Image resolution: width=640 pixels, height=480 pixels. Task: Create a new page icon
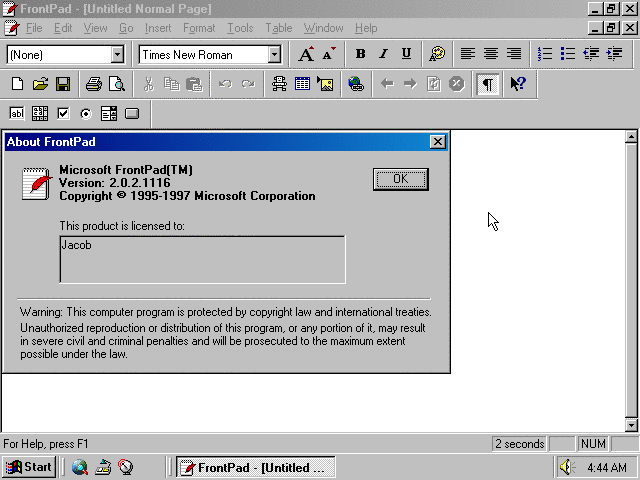click(17, 84)
